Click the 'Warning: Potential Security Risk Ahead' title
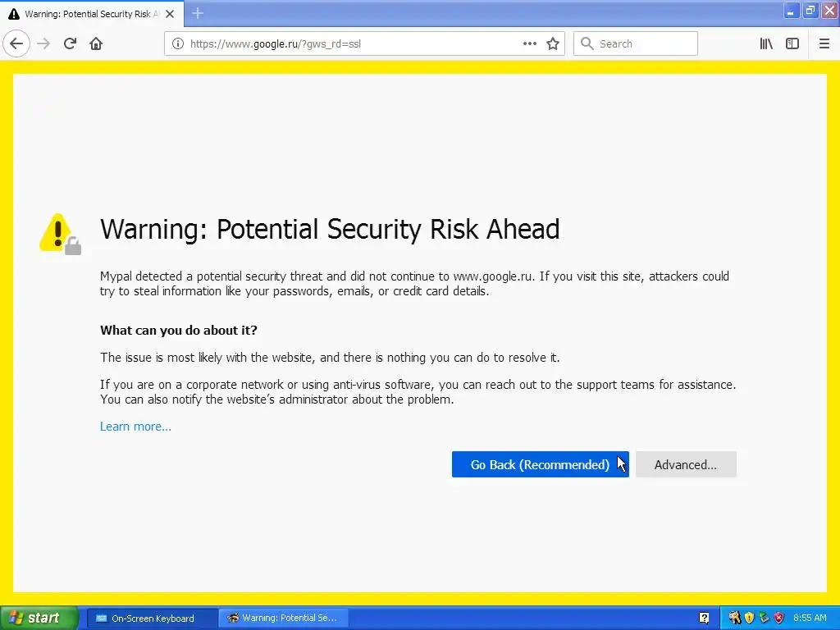Image resolution: width=840 pixels, height=630 pixels. pos(330,230)
